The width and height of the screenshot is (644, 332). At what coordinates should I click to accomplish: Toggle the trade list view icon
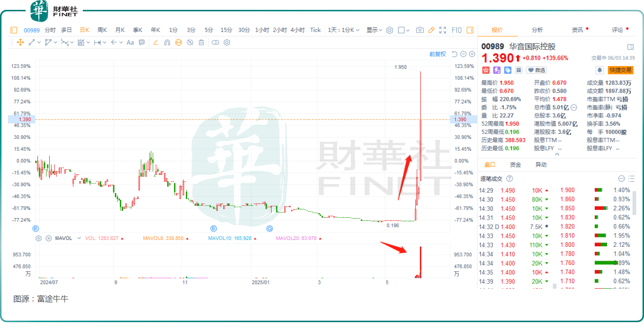632,178
